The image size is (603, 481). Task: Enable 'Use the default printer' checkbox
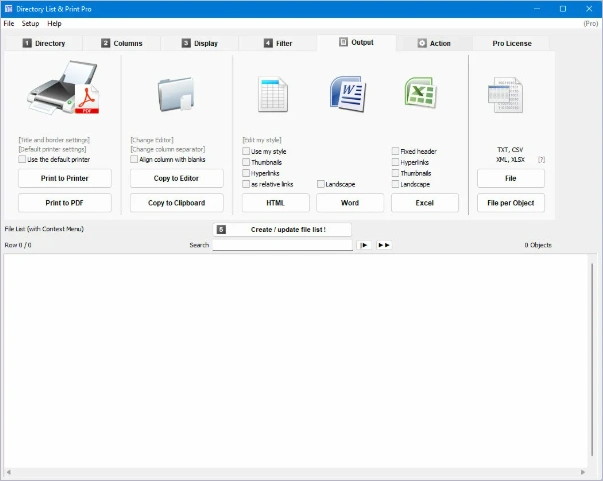point(23,159)
